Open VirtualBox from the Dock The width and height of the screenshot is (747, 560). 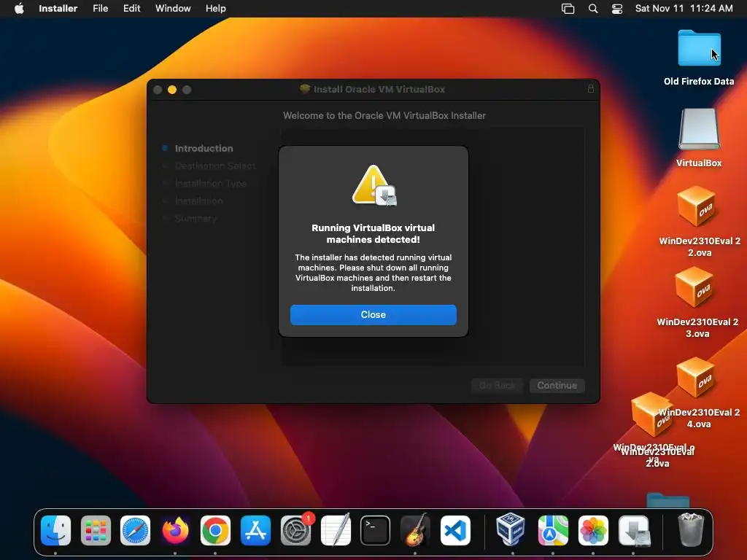[511, 529]
